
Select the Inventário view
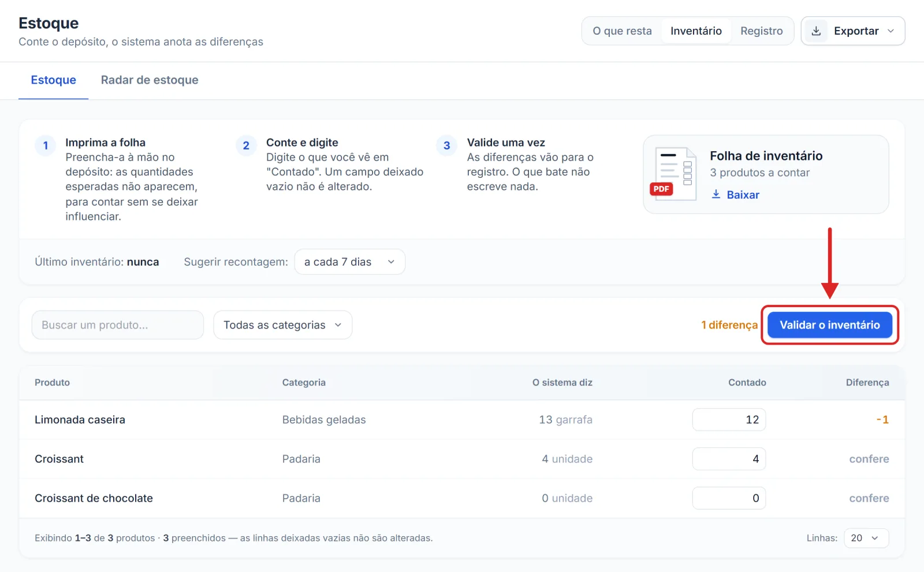[696, 31]
